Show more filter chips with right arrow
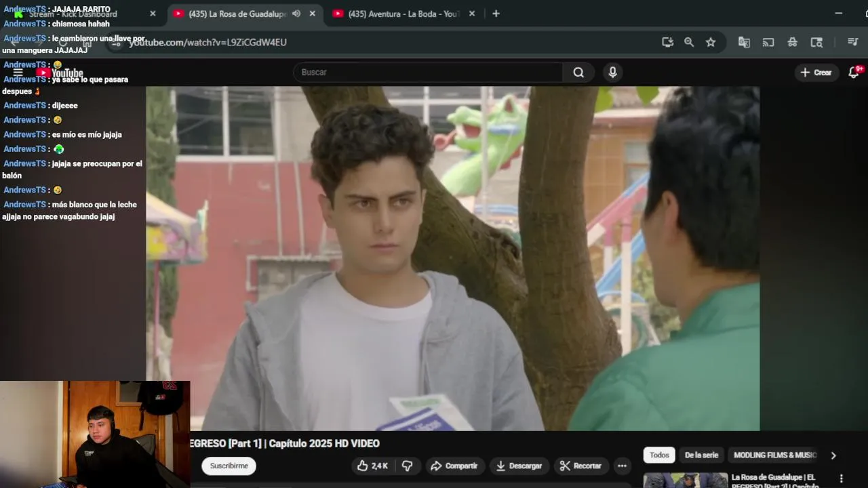 tap(833, 455)
